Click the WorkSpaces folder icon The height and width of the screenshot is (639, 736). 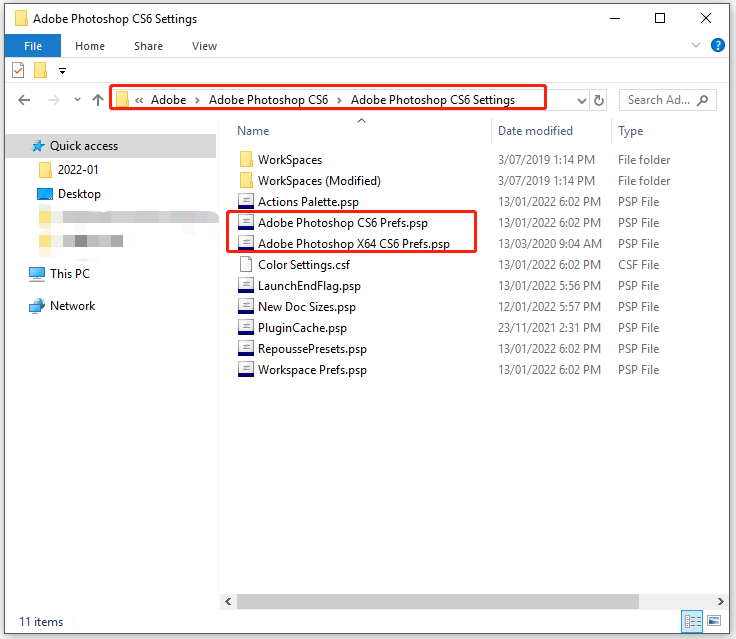[x=246, y=160]
